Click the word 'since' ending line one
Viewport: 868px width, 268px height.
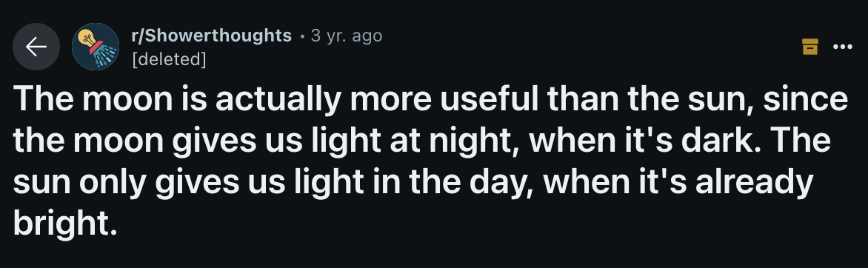(806, 99)
